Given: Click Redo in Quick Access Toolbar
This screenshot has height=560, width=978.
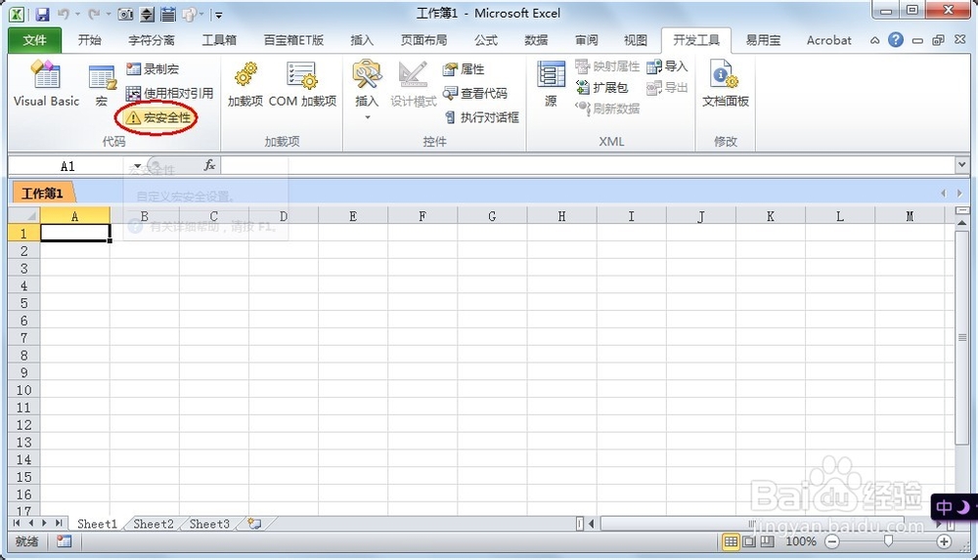Looking at the screenshot, I should pos(94,14).
